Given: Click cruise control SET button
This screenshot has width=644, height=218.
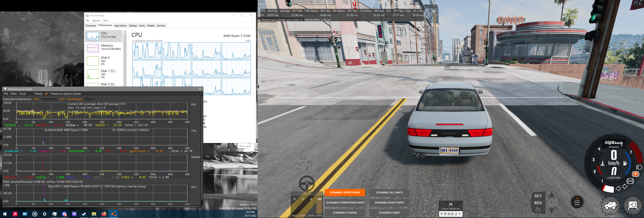Looking at the screenshot, I should tap(538, 196).
